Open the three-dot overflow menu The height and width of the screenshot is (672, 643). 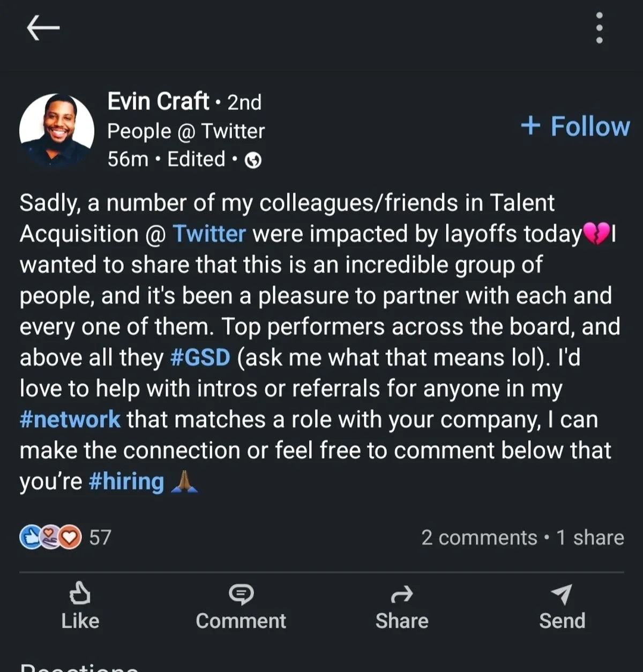(599, 28)
